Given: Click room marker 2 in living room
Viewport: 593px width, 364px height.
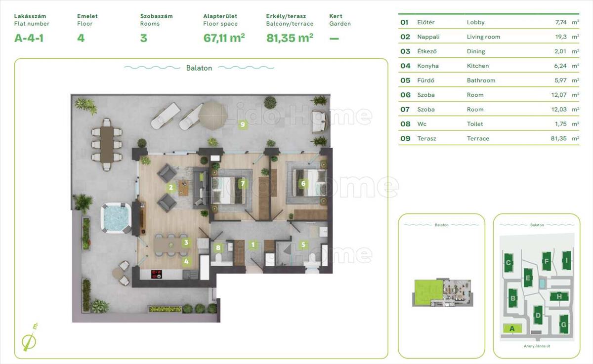Looking at the screenshot, I should pos(171,187).
